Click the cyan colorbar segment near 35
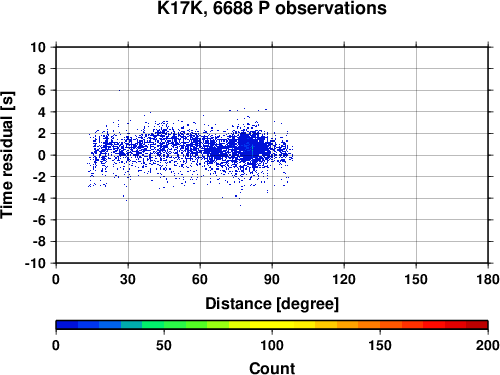 [x=131, y=325]
